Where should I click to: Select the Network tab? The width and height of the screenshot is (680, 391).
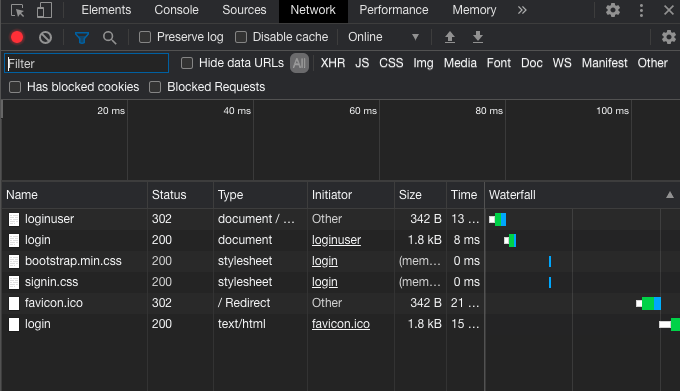313,10
